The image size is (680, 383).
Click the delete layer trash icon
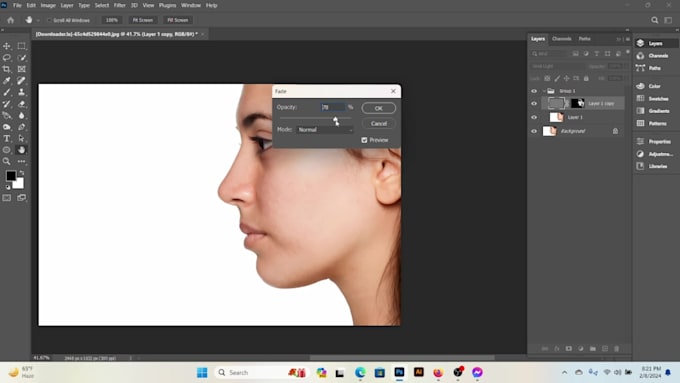(617, 348)
